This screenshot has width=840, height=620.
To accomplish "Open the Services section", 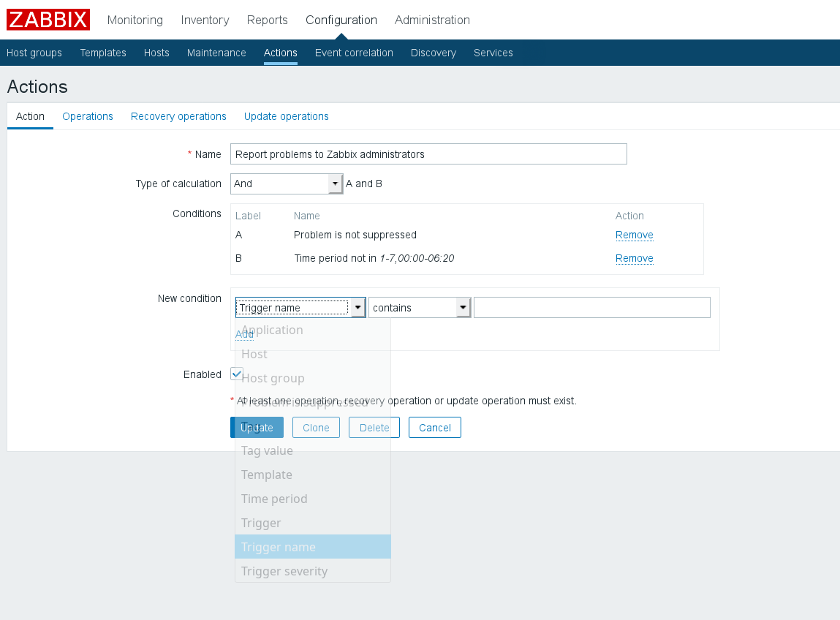I will coord(493,53).
